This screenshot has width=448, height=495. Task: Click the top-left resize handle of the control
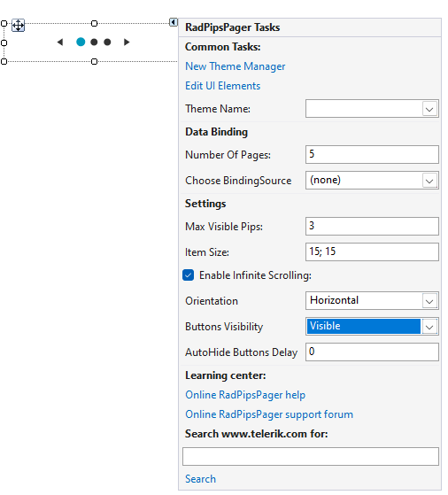coord(4,23)
